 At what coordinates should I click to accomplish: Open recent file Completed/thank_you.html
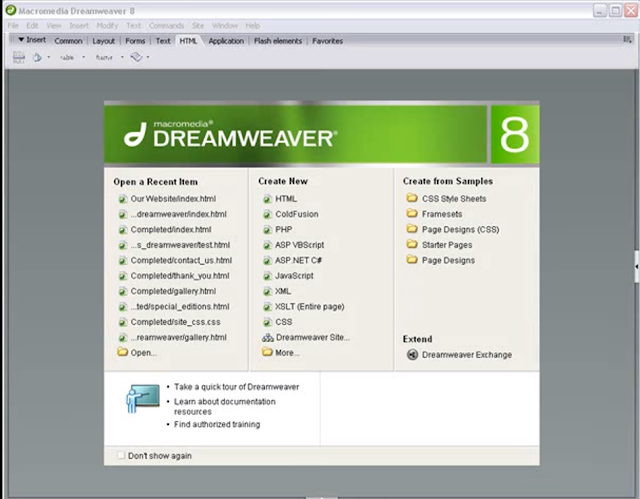(x=180, y=276)
